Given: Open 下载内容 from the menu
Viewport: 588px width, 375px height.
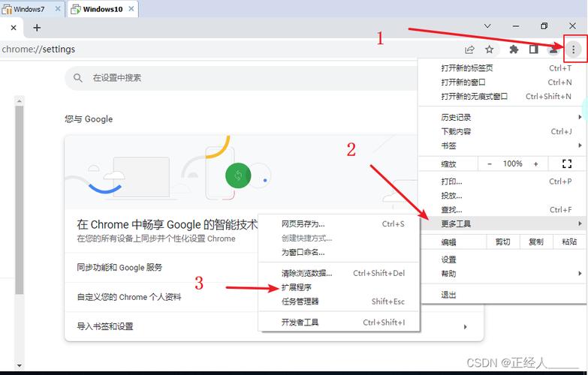Looking at the screenshot, I should tap(502, 131).
